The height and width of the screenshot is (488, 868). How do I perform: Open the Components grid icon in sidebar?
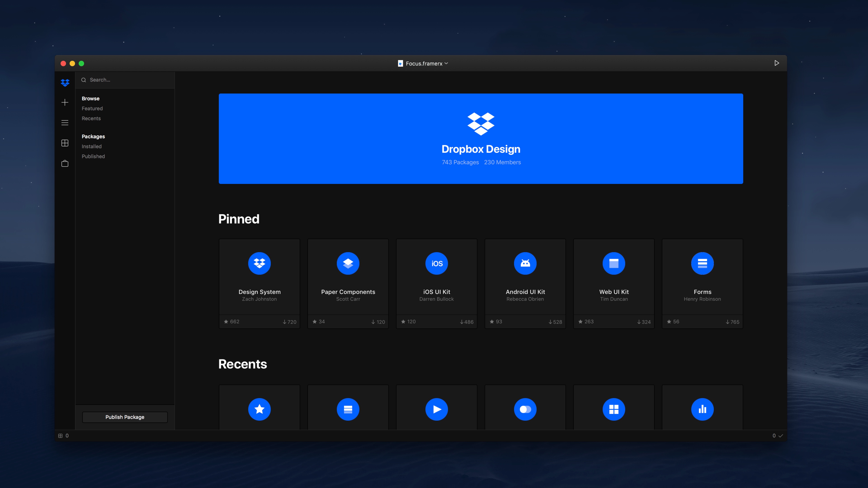(x=65, y=143)
